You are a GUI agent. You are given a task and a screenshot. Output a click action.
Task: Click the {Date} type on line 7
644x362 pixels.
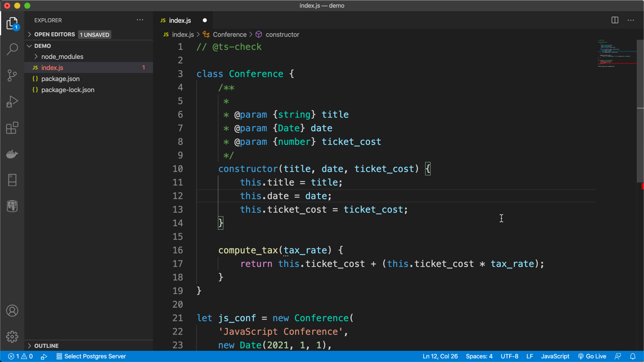pos(289,128)
